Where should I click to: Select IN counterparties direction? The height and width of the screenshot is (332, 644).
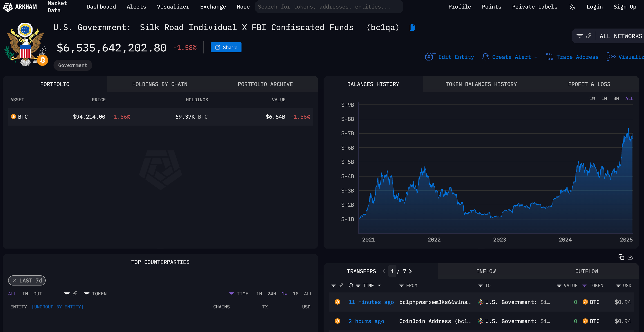point(25,294)
